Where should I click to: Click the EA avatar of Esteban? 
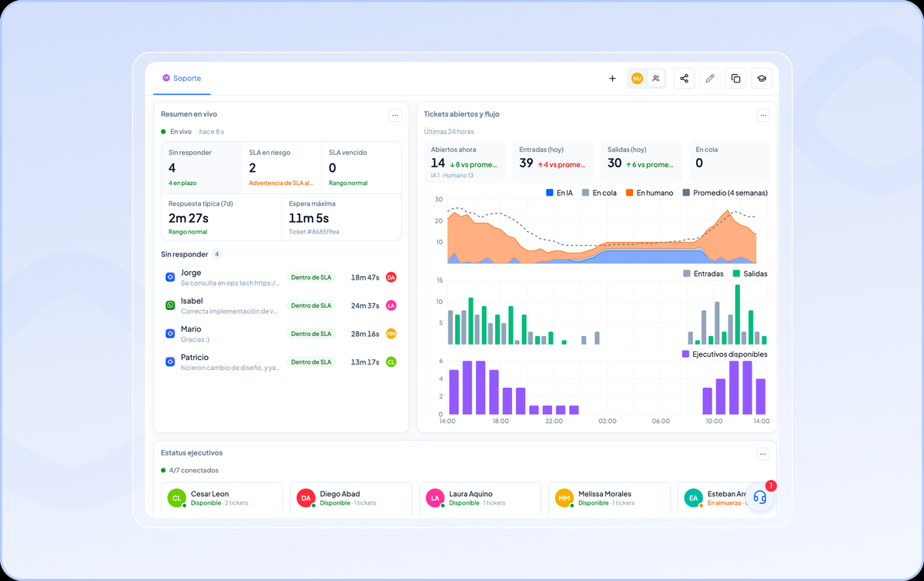click(694, 498)
